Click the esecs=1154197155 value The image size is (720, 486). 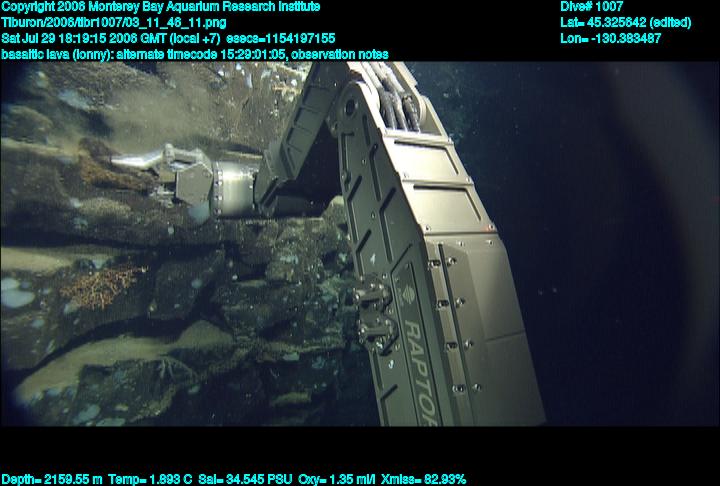pyautogui.click(x=292, y=38)
